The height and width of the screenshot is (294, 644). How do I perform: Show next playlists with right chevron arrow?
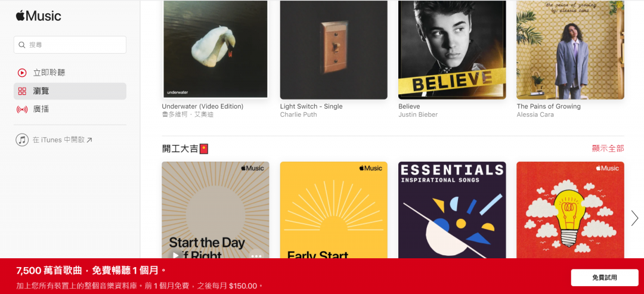click(x=634, y=218)
